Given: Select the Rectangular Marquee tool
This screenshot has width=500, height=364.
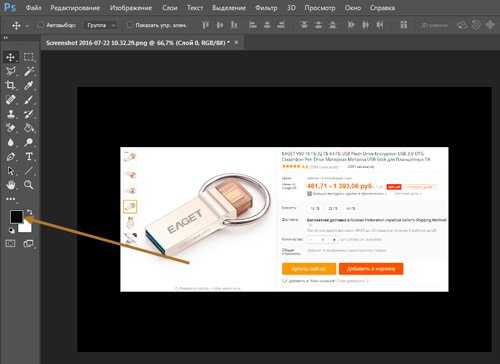Looking at the screenshot, I should (29, 57).
